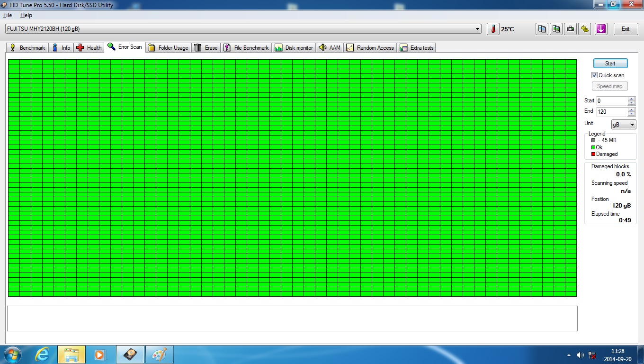Open the AAM tab

tap(330, 48)
